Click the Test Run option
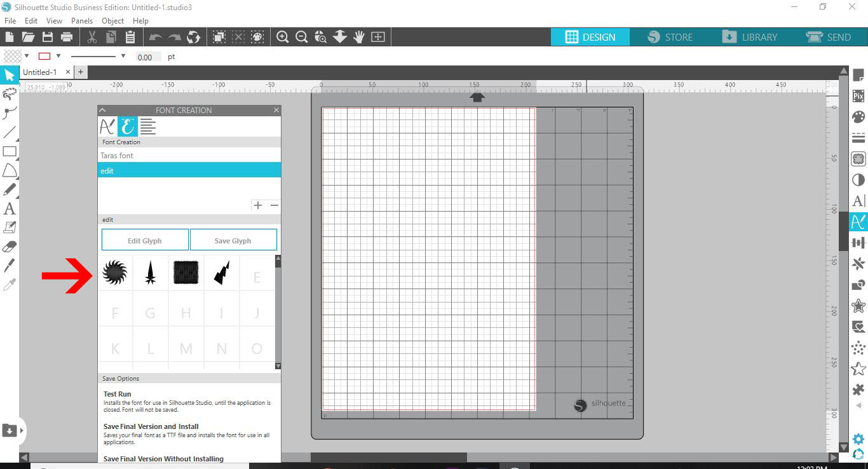Image resolution: width=868 pixels, height=469 pixels. (118, 394)
